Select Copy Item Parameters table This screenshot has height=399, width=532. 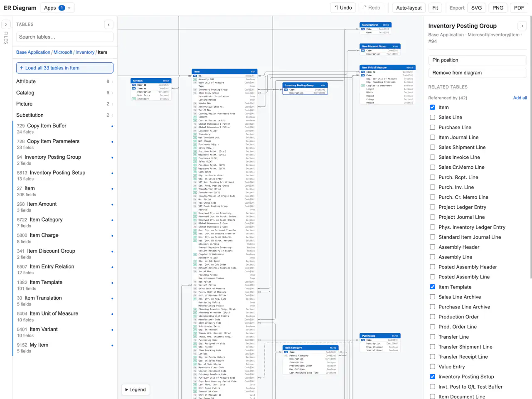pos(65,144)
